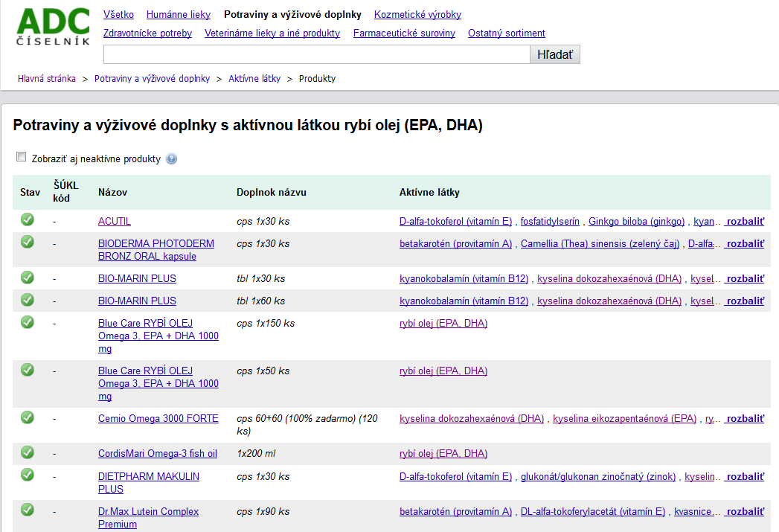The width and height of the screenshot is (779, 532).
Task: Open kyselina eikozapentaénová (EPA) link
Action: (624, 419)
